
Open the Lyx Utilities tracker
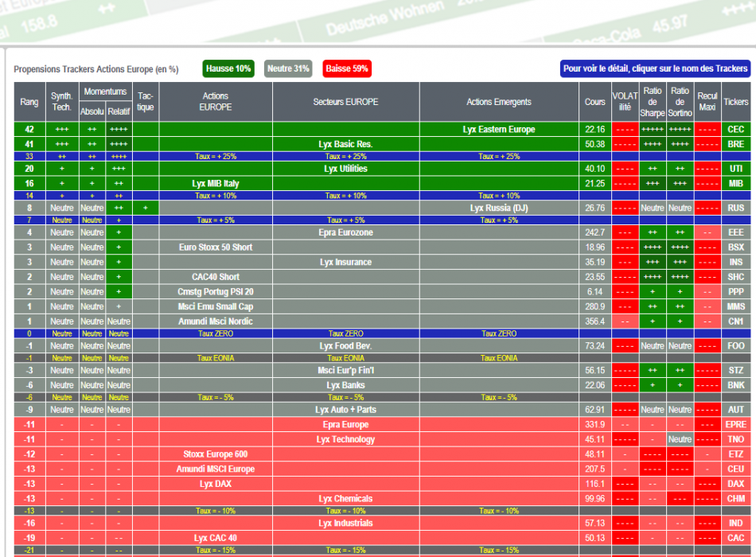[x=345, y=169]
